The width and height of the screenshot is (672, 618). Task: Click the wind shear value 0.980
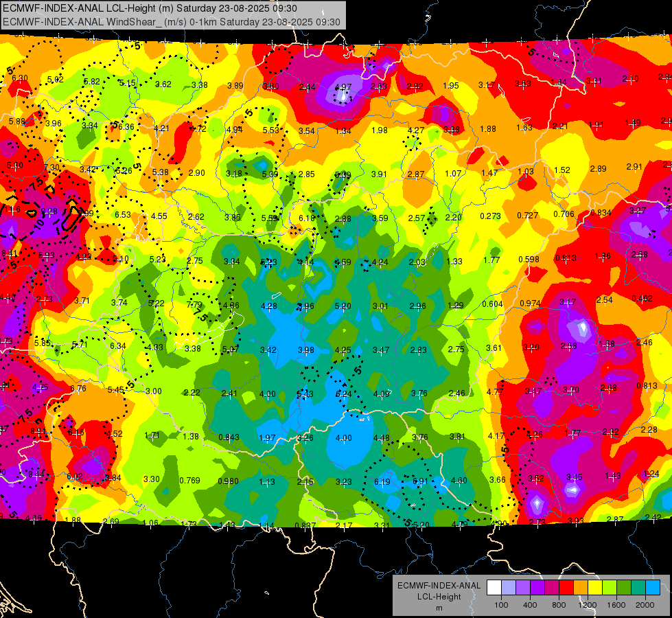click(228, 481)
